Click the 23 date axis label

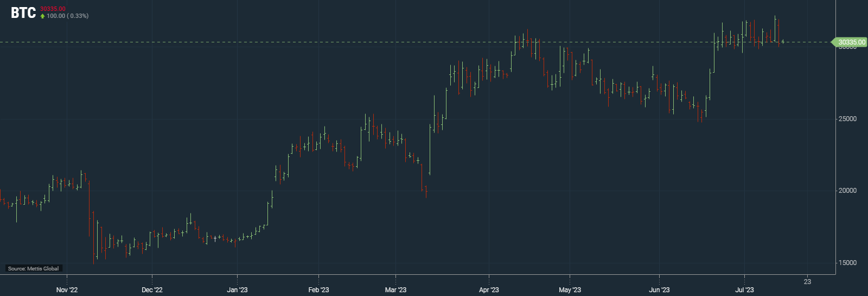pos(807,282)
